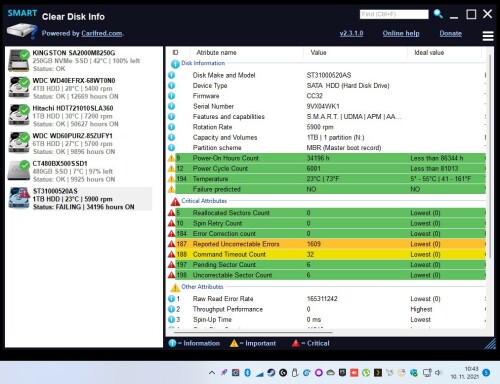Click critical icon for Reallocated Sectors Count
The width and height of the screenshot is (500, 384).
pos(171,213)
